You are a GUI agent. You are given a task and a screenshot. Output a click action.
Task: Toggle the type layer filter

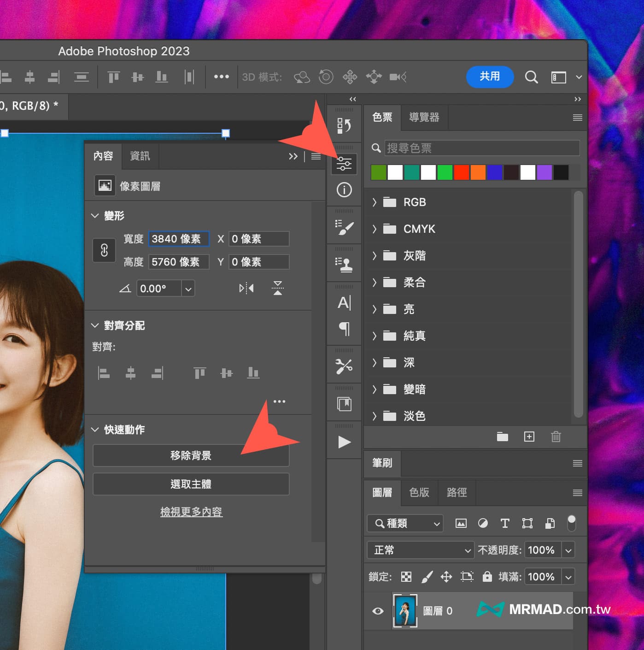(x=505, y=523)
